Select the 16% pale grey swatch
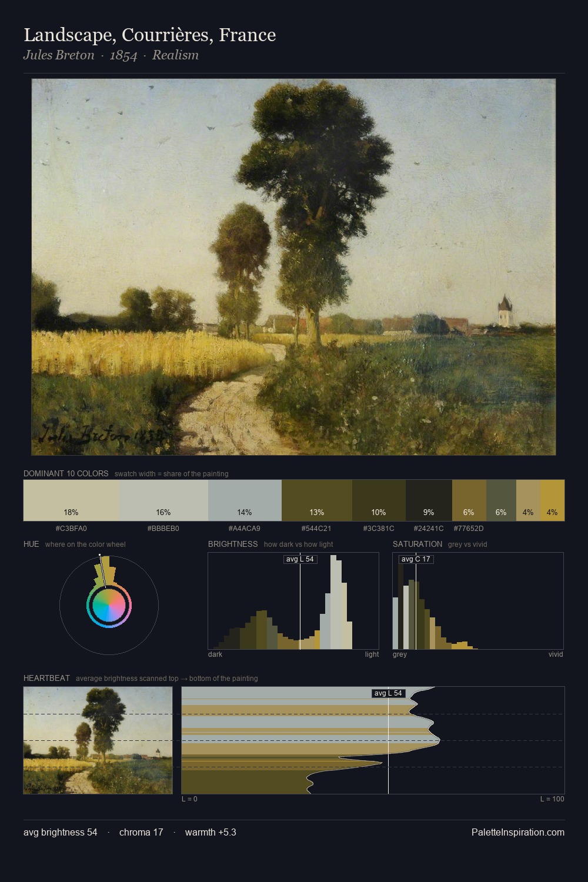Screen dimensions: 588x882 pos(163,500)
